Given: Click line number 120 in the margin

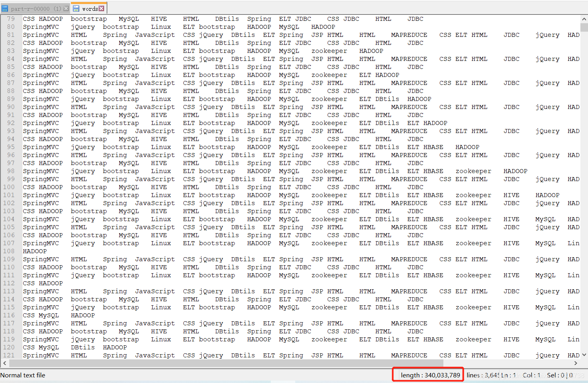Looking at the screenshot, I should (x=9, y=347).
